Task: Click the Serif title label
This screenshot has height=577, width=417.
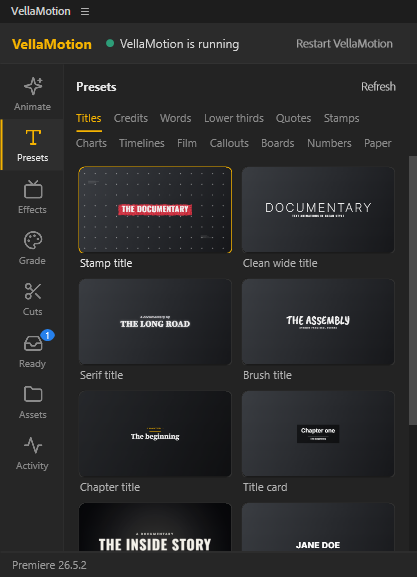Action: point(102,375)
